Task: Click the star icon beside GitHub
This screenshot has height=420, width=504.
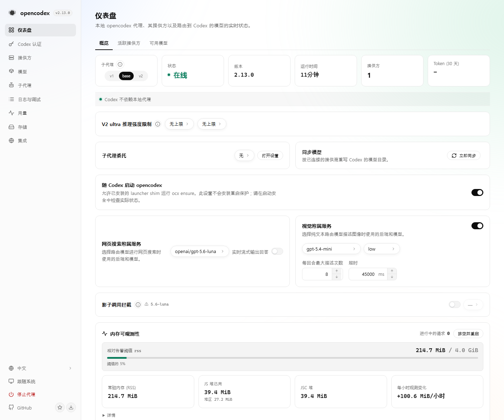Action: pos(60,407)
